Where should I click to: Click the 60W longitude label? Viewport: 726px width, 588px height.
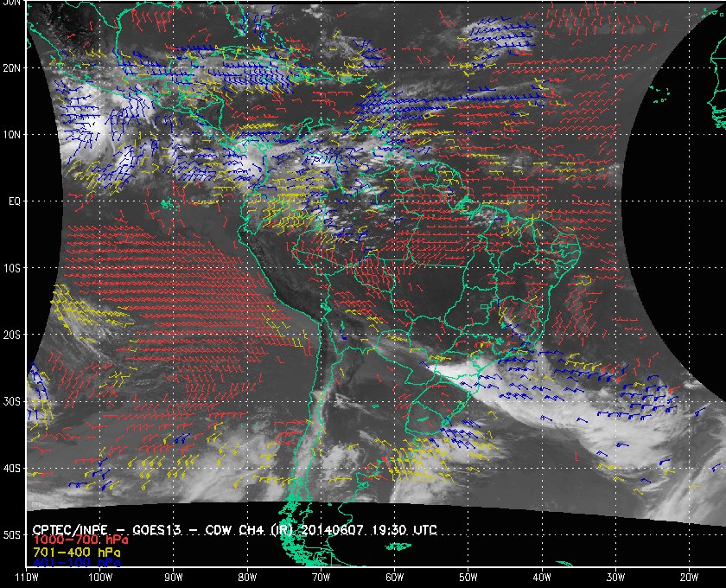pyautogui.click(x=394, y=578)
